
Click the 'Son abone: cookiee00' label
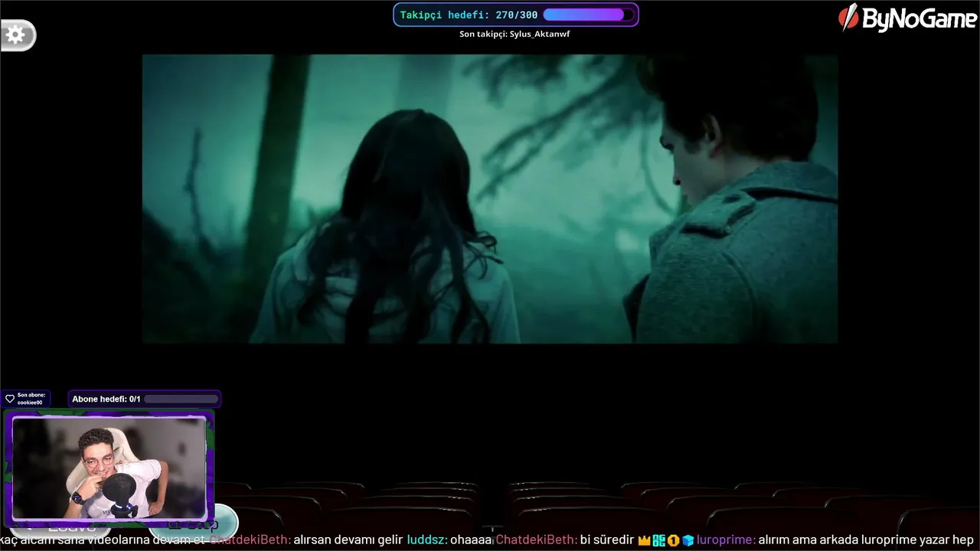pyautogui.click(x=31, y=399)
